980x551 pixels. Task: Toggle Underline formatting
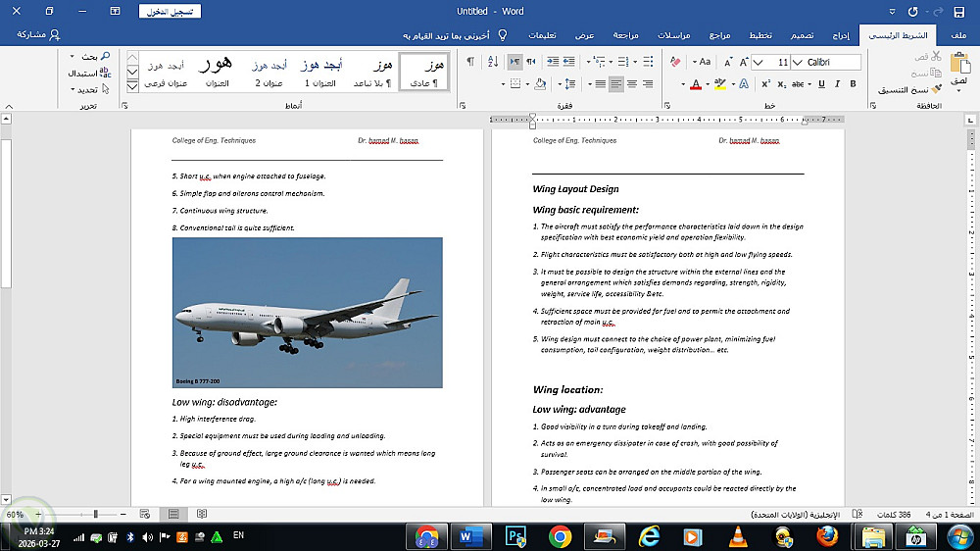(x=821, y=83)
